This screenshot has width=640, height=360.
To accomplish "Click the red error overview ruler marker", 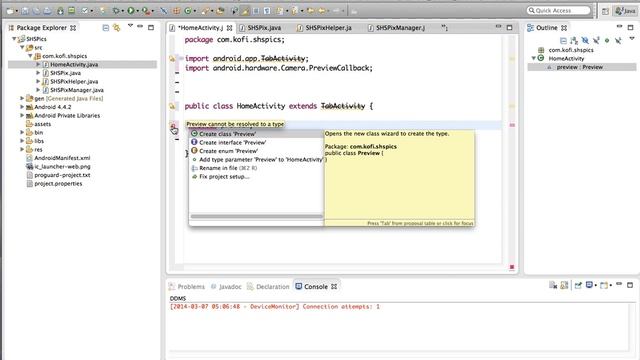I will click(512, 125).
